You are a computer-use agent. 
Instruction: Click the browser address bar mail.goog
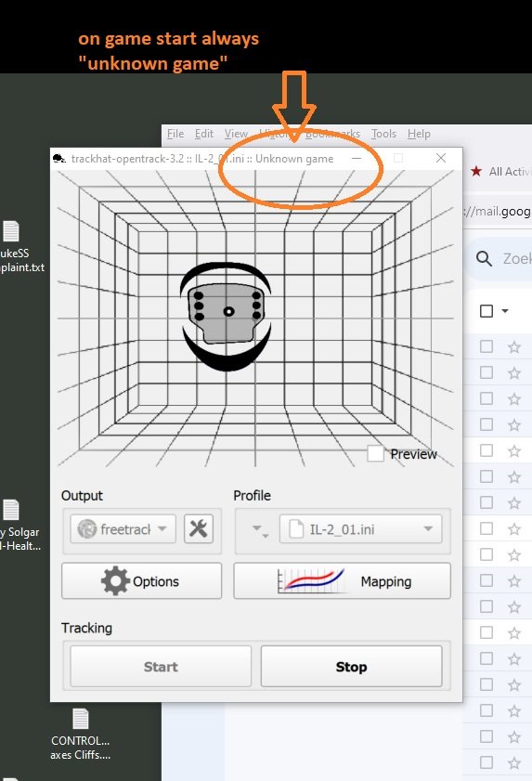(497, 211)
